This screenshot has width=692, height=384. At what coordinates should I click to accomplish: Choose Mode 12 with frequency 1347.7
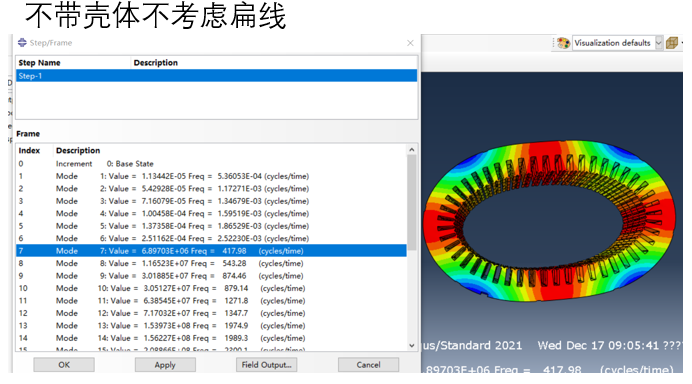211,313
